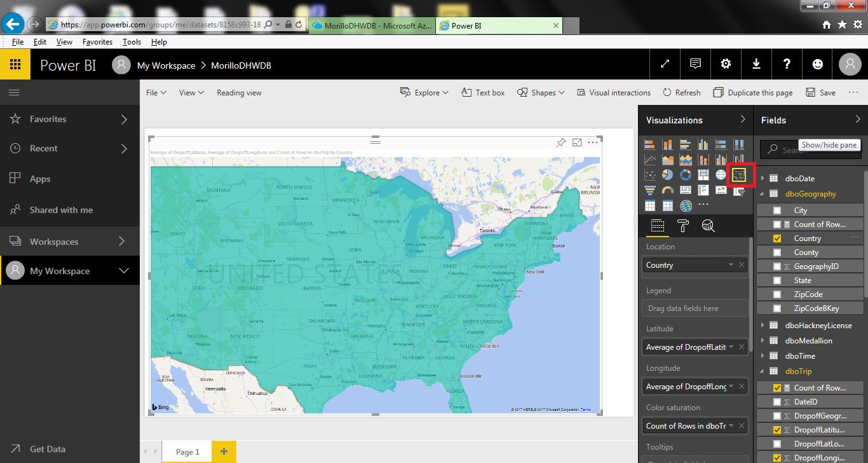Select the stacked column chart visualization
Viewport: 868px width, 463px height.
[668, 144]
